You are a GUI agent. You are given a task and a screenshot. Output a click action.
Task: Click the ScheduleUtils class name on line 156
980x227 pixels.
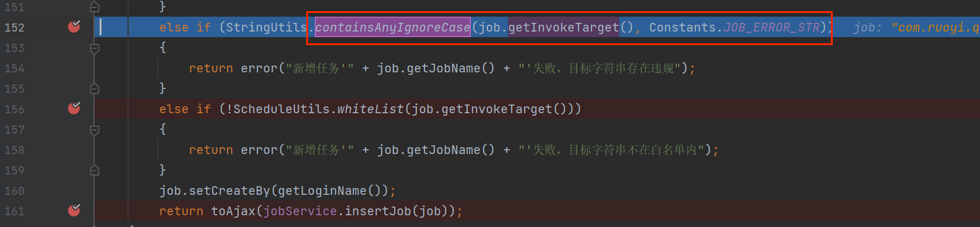tap(282, 109)
